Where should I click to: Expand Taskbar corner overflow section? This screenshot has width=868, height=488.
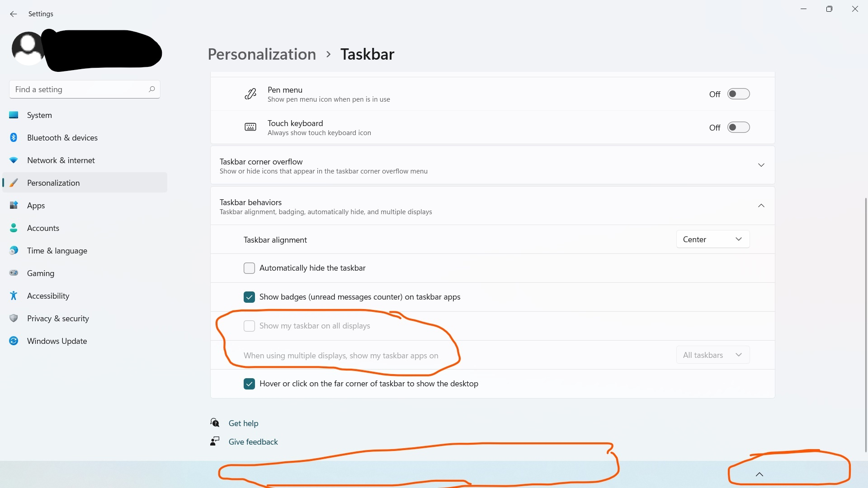[761, 165]
